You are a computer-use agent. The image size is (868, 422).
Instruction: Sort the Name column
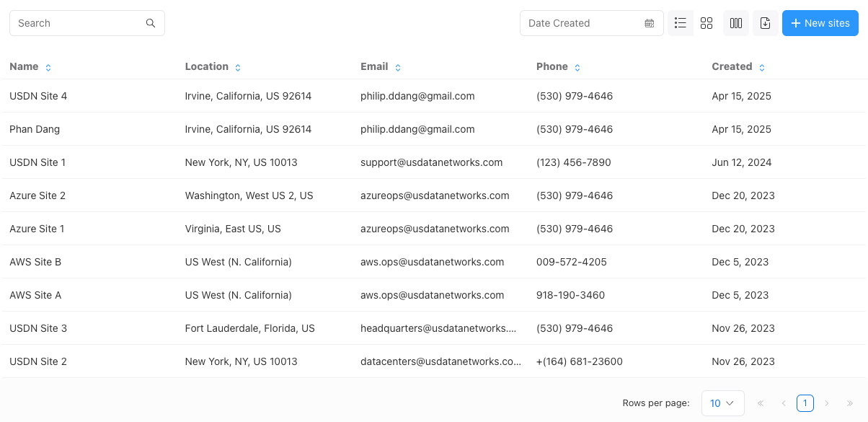[48, 66]
